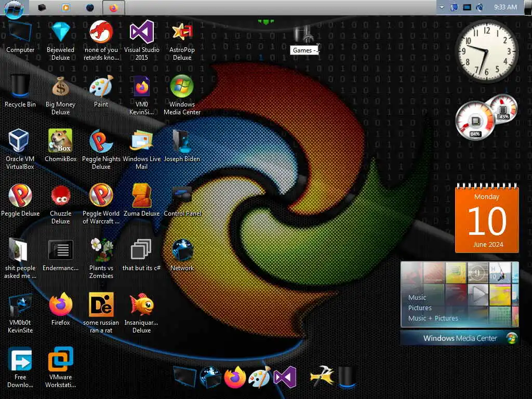532x399 pixels.
Task: Open Windows Live Mail shortcut
Action: pyautogui.click(x=141, y=150)
